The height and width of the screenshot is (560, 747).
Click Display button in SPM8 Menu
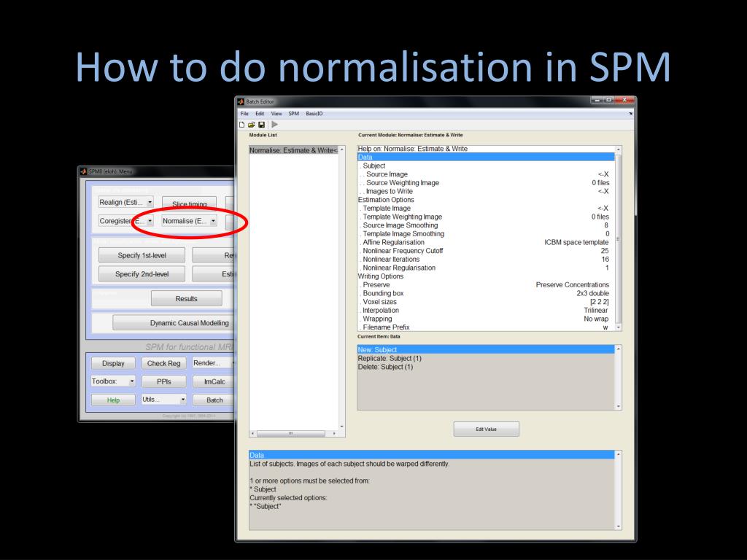[x=113, y=363]
